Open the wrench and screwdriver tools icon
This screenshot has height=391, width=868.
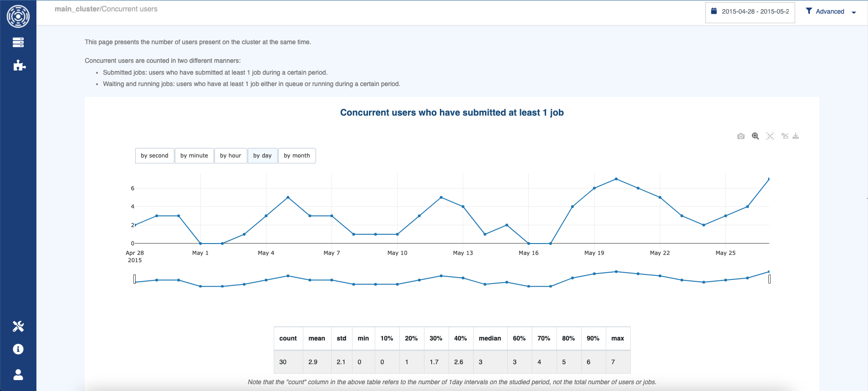coord(18,326)
